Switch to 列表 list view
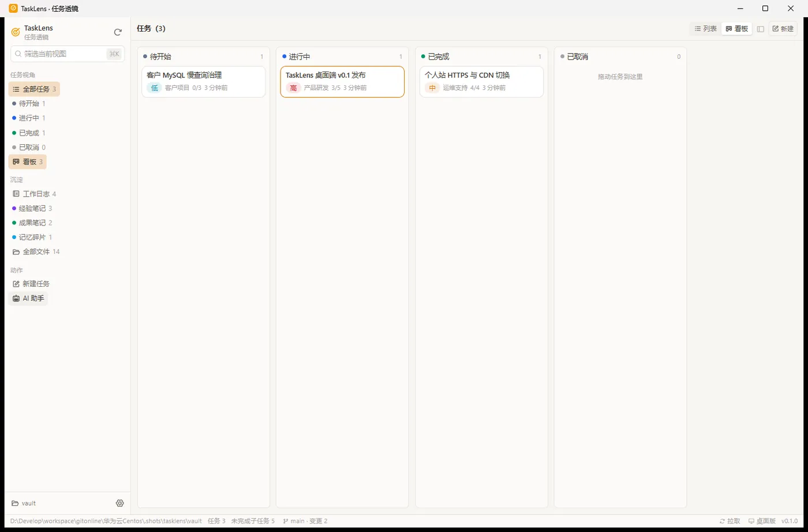 705,29
